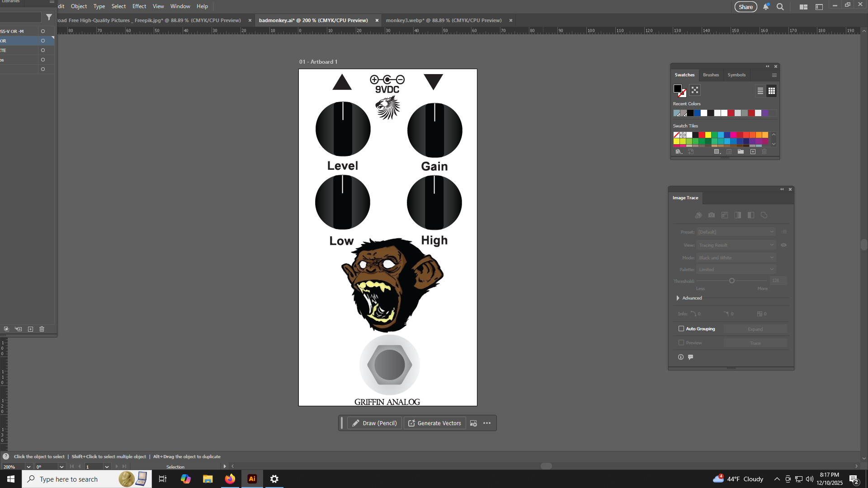
Task: Select the blue swatch in Recent Colors
Action: click(x=697, y=113)
